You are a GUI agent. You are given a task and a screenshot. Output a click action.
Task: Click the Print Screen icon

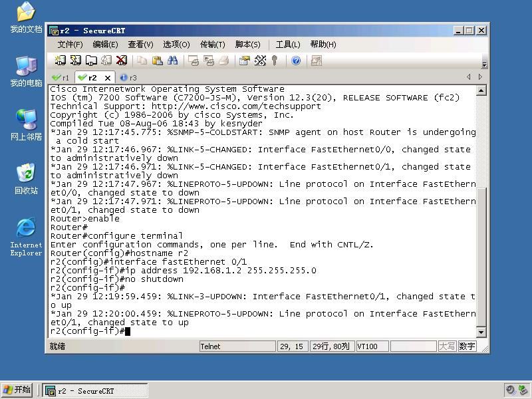194,61
